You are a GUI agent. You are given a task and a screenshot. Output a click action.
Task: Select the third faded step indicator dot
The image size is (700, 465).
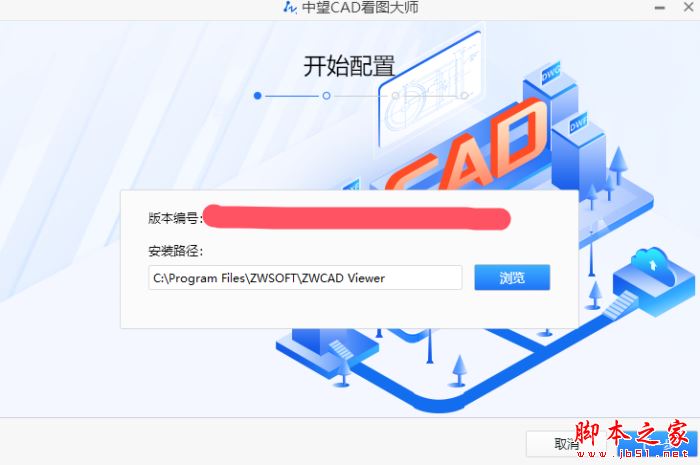[x=395, y=95]
